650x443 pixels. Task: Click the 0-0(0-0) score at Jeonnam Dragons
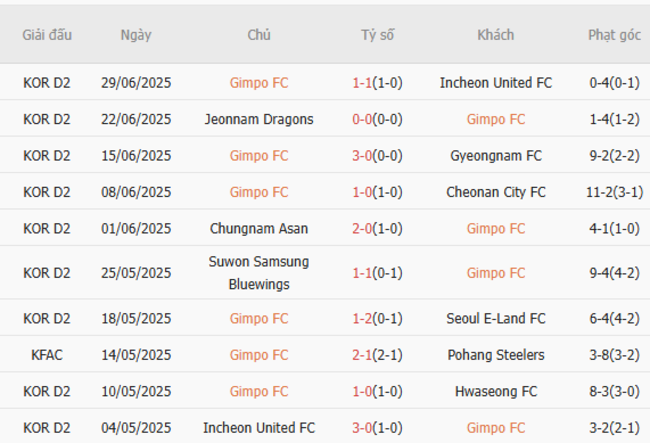click(377, 119)
